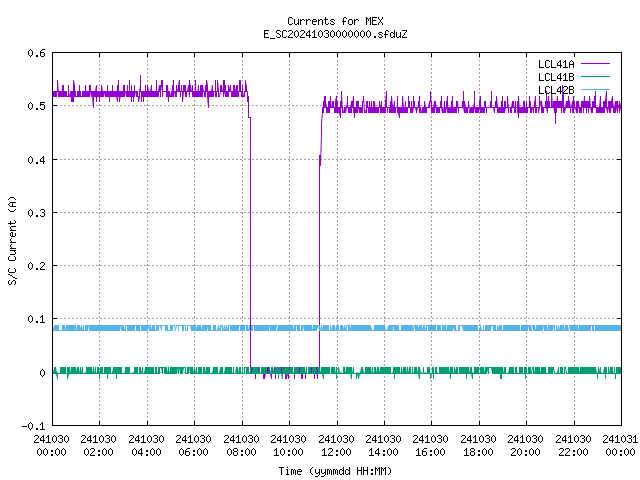Click the y-axis tick value -0.1
The width and height of the screenshot is (640, 480).
point(33,426)
